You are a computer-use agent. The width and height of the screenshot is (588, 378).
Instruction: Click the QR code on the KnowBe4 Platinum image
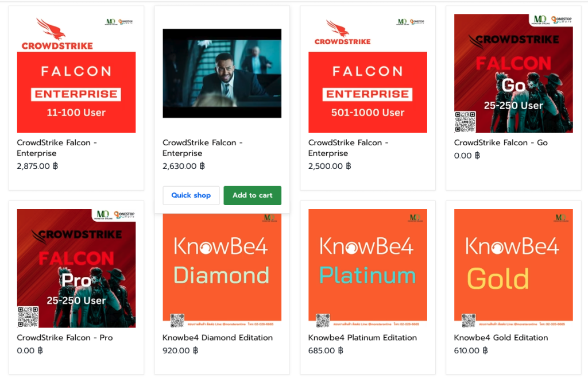323,321
